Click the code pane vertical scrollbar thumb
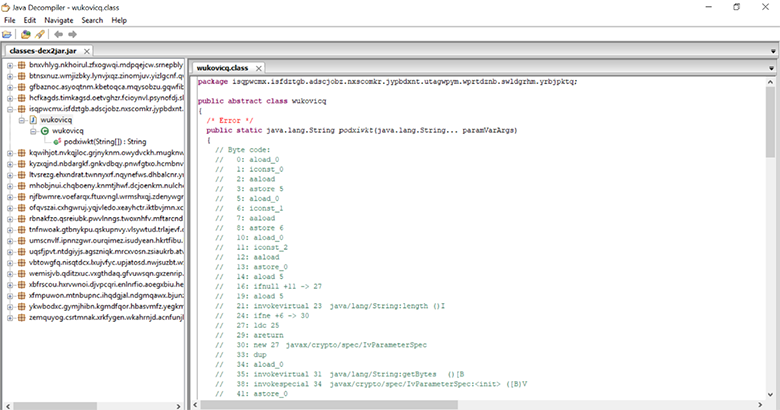The height and width of the screenshot is (410, 780). 770,122
